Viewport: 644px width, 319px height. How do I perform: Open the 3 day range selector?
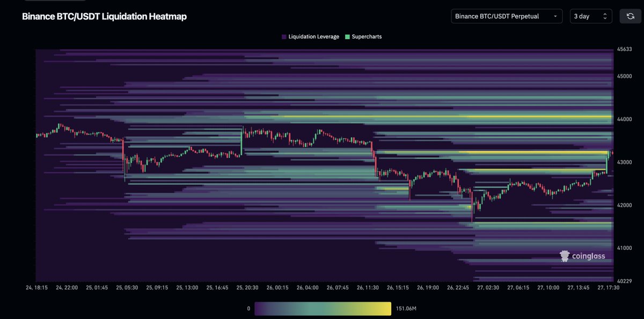point(591,17)
